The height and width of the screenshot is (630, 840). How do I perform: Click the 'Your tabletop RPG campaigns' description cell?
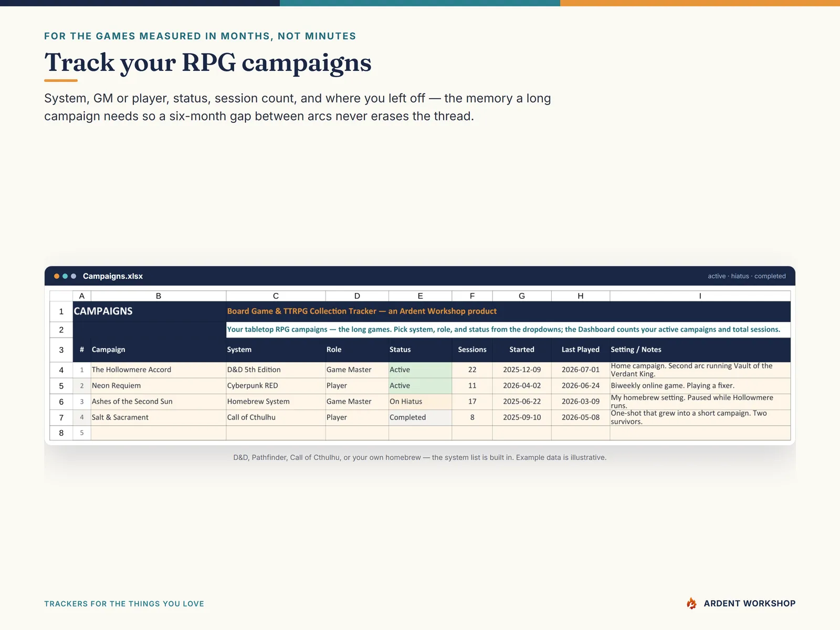(508, 330)
